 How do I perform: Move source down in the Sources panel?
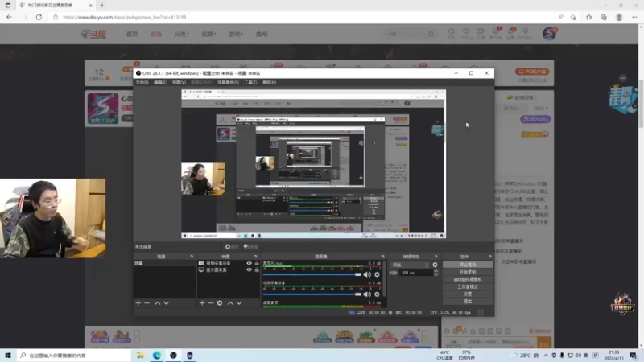(x=239, y=303)
